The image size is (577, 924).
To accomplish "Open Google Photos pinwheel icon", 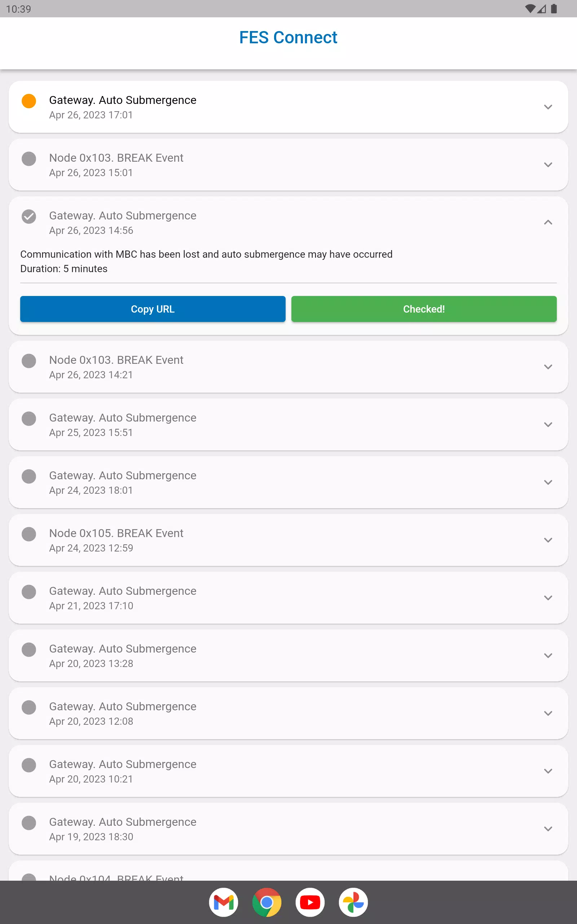I will pos(353,902).
